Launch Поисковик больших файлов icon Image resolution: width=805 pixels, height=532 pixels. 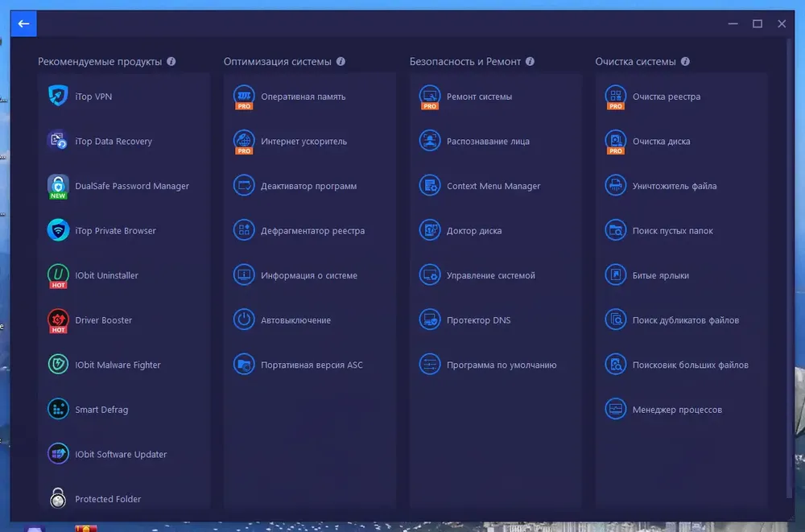click(616, 364)
